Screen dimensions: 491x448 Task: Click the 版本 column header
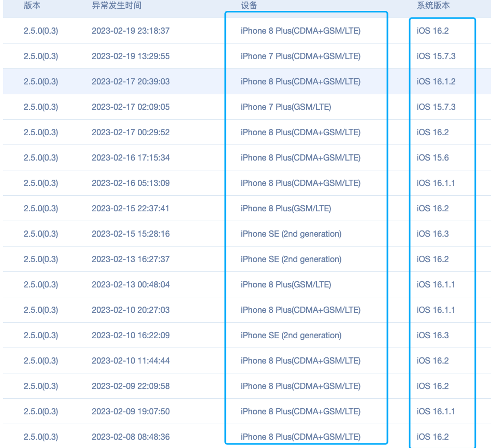(32, 5)
